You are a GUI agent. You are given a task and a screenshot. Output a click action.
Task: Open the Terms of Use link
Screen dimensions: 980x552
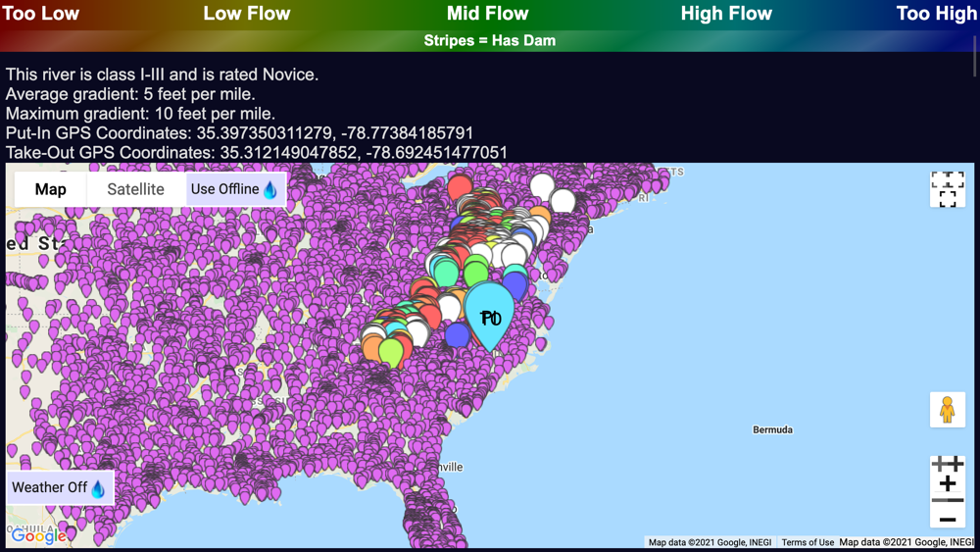[x=808, y=542]
